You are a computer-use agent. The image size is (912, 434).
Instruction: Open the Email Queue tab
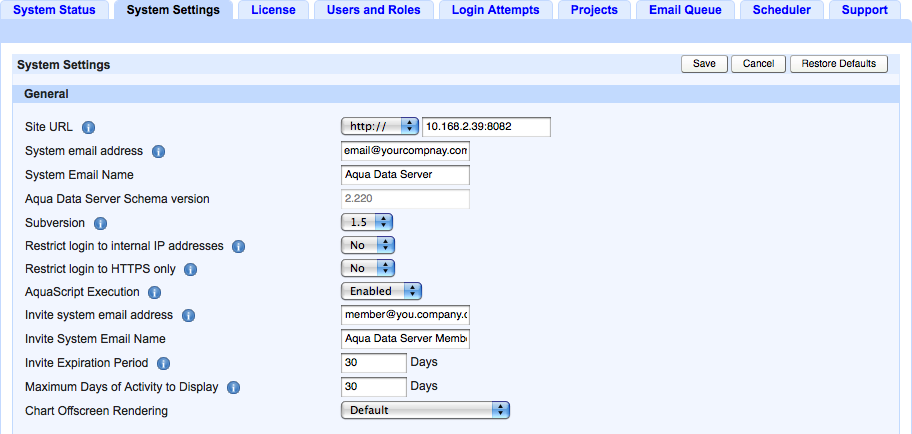685,10
